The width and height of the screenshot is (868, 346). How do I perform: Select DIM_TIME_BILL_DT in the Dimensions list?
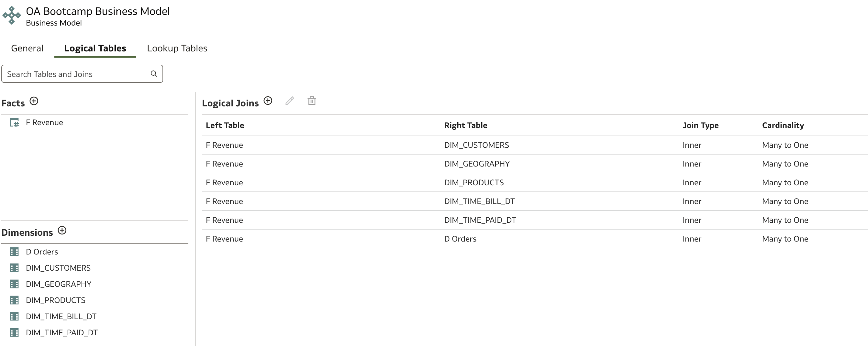61,316
